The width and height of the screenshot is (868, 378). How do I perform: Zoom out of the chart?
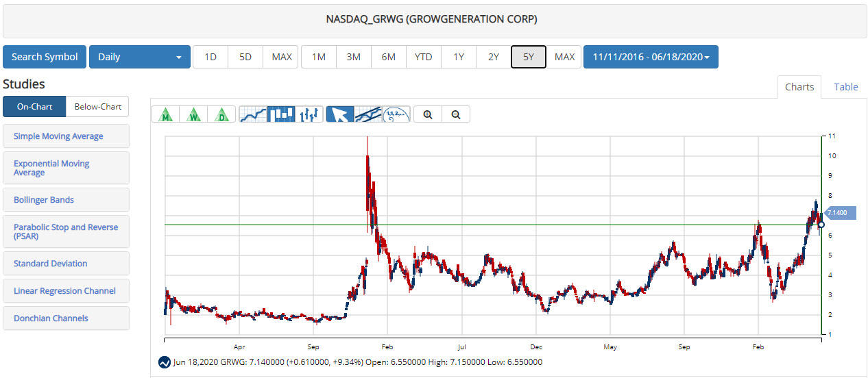click(x=456, y=114)
